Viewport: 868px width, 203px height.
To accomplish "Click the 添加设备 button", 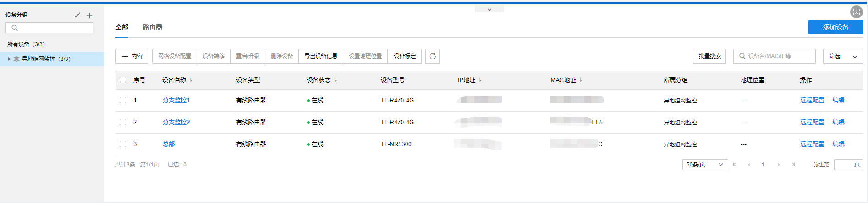I will click(x=835, y=27).
